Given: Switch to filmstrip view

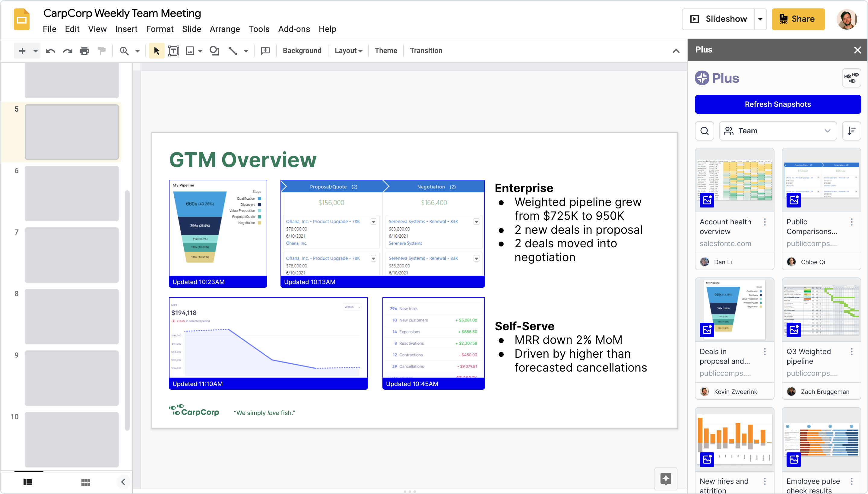Looking at the screenshot, I should tap(28, 482).
